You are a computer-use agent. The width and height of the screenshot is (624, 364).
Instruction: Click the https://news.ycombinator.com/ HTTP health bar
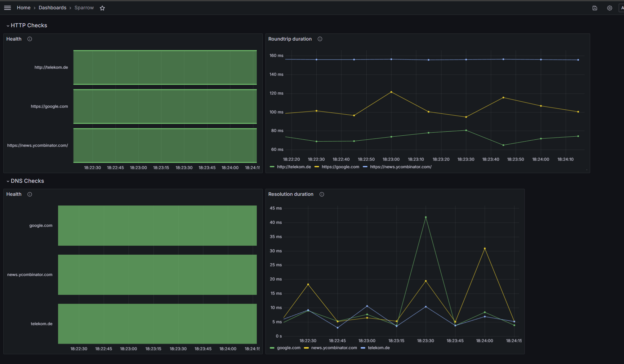[x=165, y=145]
